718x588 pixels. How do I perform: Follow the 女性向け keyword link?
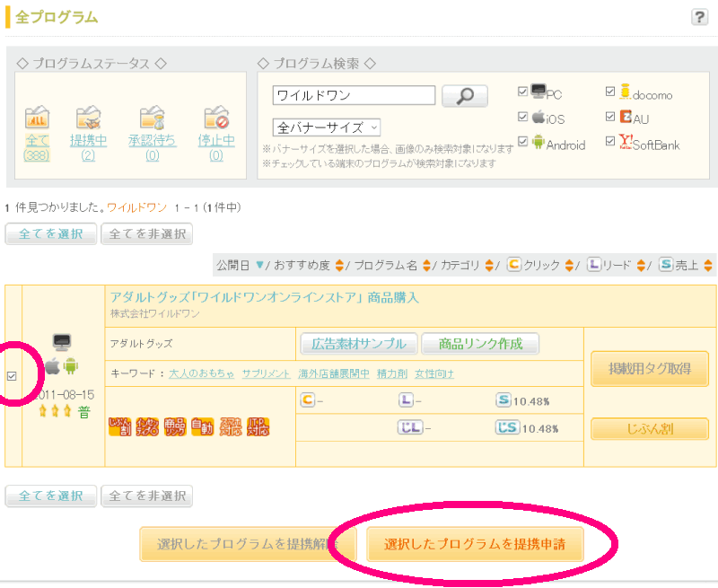(x=434, y=373)
